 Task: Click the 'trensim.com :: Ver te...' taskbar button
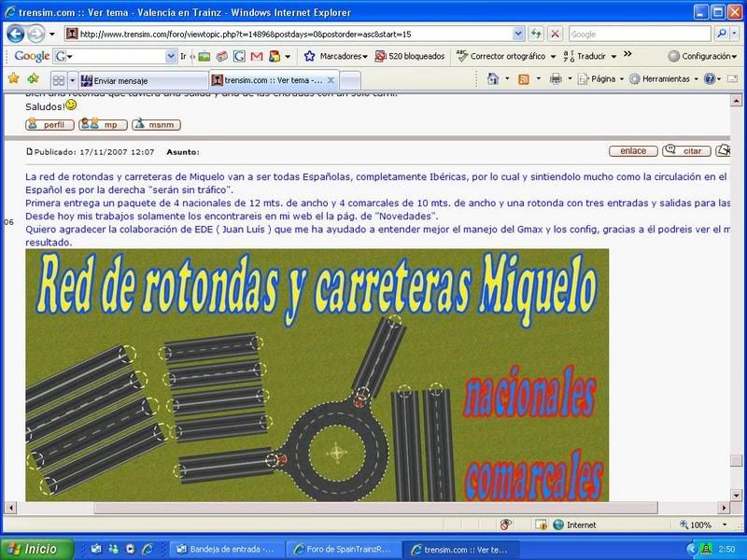pos(460,550)
